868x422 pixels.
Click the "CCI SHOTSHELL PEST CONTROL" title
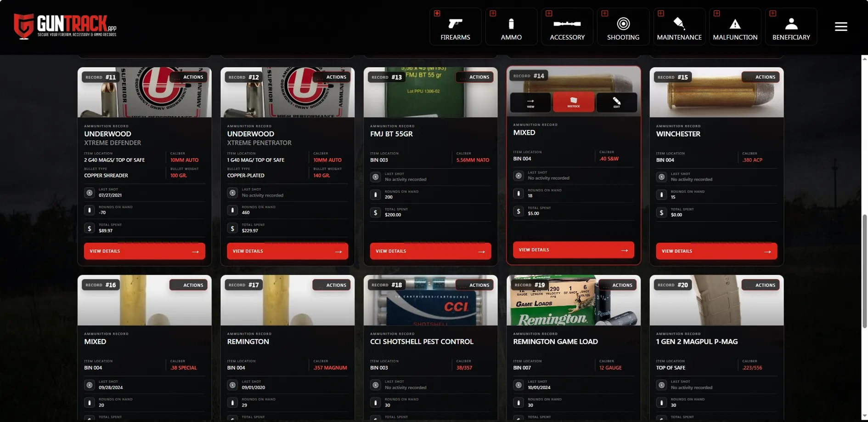(x=422, y=342)
